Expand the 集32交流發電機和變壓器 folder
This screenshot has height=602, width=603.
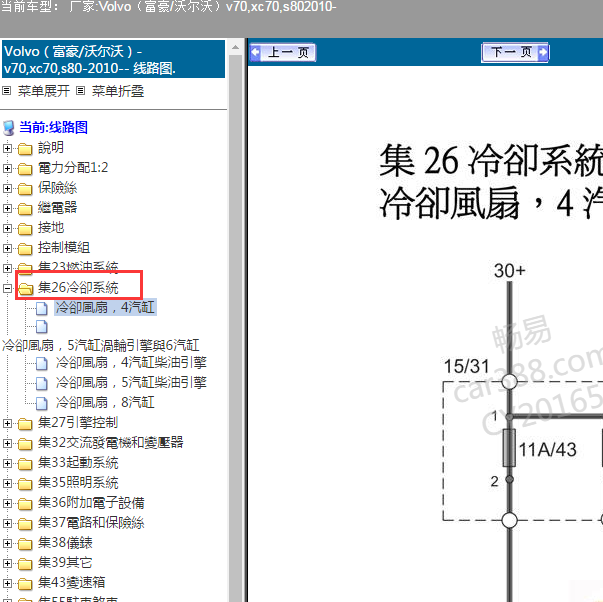tap(7, 443)
